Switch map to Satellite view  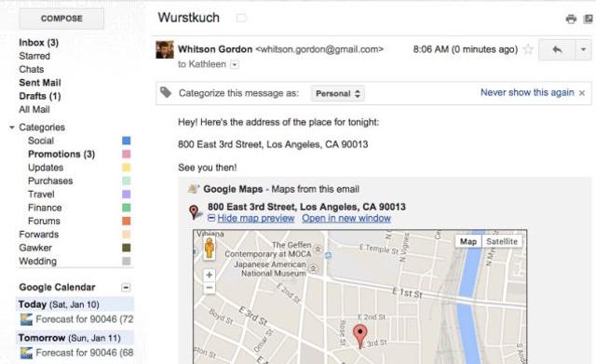coord(502,242)
